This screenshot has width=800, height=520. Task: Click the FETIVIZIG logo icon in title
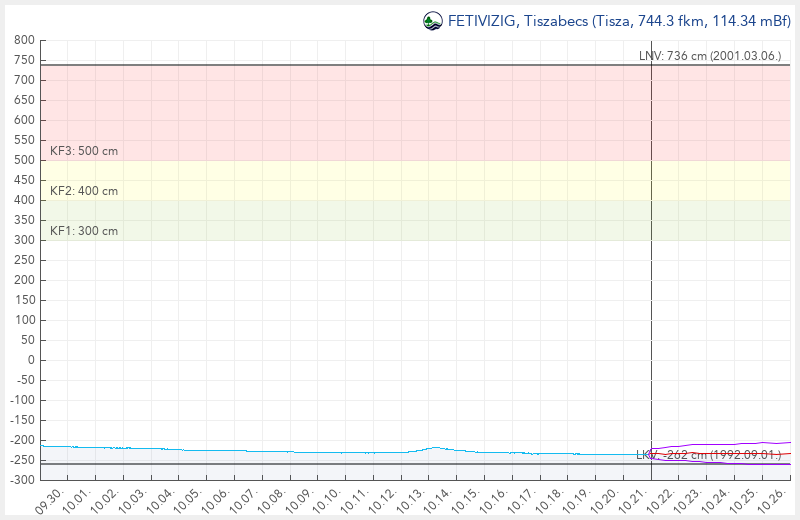tap(433, 20)
